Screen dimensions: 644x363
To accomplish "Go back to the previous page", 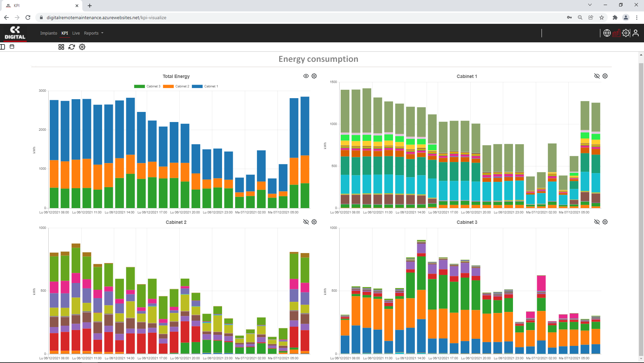I will tap(6, 17).
